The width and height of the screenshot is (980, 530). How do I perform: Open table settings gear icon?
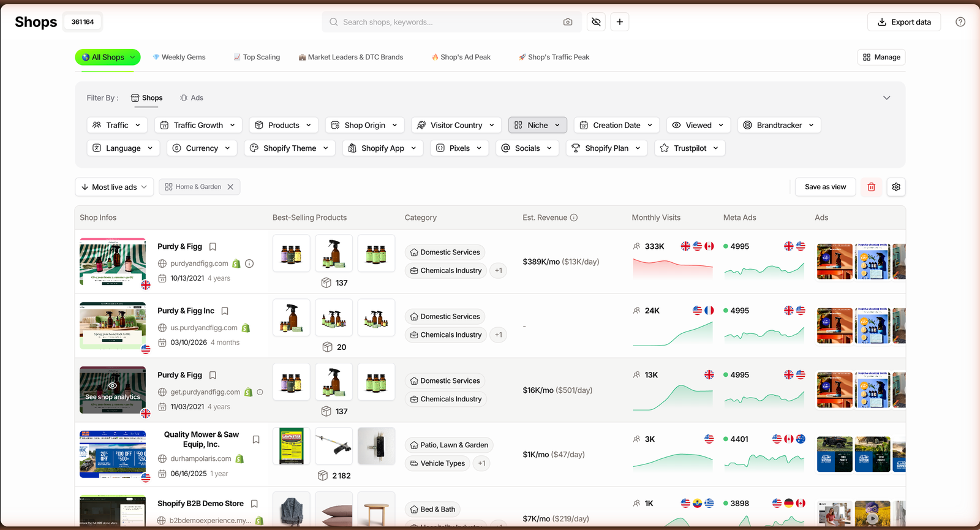pyautogui.click(x=896, y=187)
